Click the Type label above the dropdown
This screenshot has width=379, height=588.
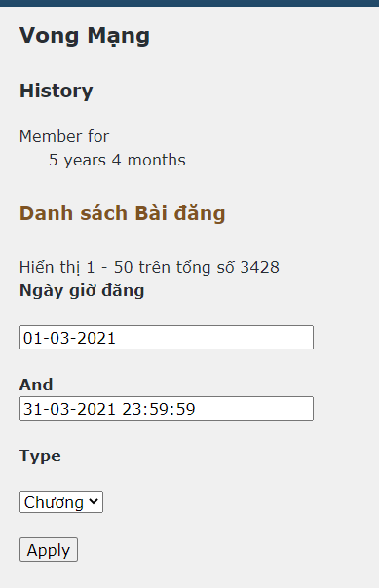[x=40, y=457]
